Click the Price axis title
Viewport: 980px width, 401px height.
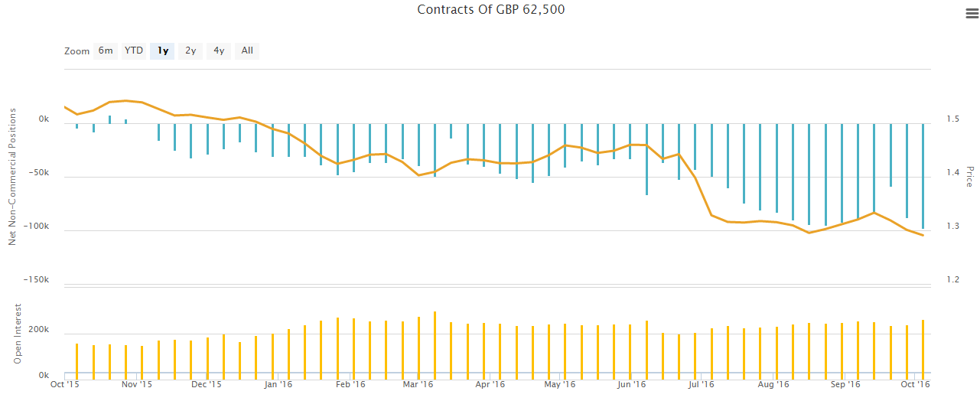point(969,177)
